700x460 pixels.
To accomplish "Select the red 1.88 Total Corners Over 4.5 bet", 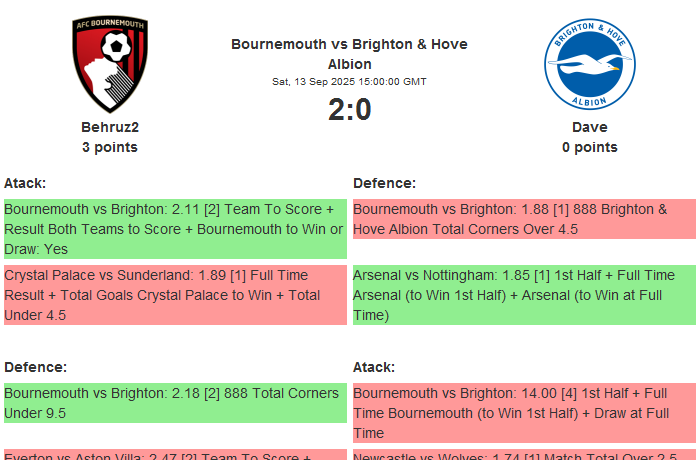I will [524, 219].
